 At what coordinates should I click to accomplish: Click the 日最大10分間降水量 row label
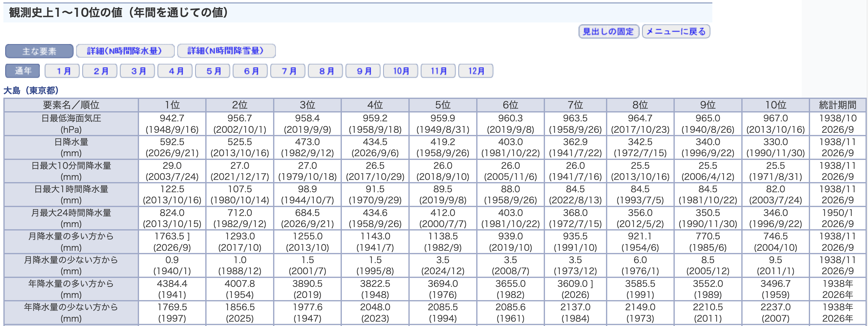pyautogui.click(x=71, y=171)
